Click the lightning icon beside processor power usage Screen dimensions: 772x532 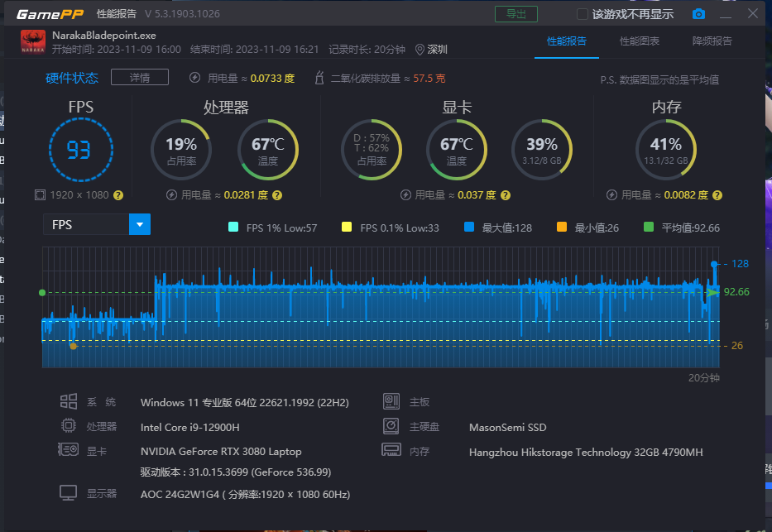[171, 195]
